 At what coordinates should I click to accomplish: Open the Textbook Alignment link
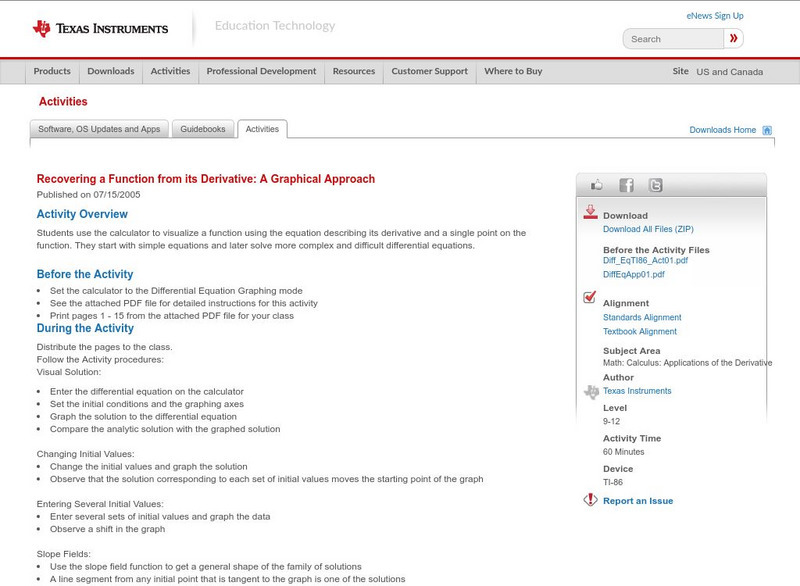640,332
